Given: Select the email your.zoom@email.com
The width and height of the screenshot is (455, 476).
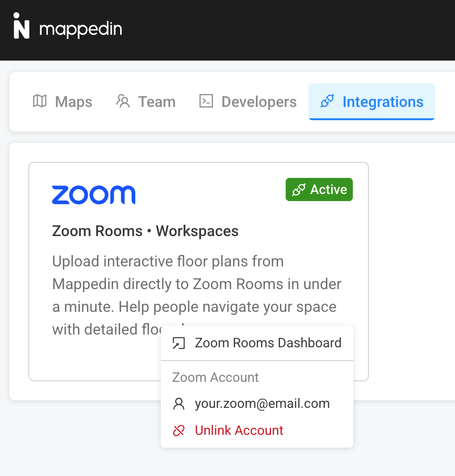Looking at the screenshot, I should coord(262,404).
